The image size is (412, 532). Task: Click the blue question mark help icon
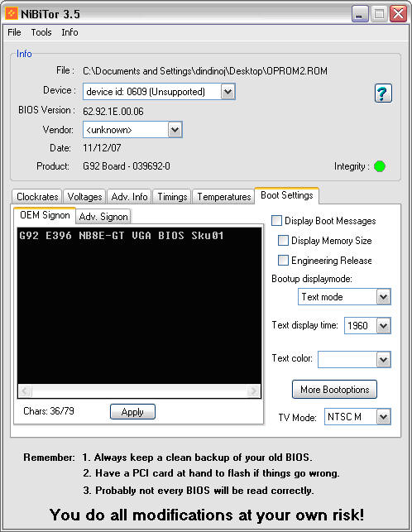point(383,93)
